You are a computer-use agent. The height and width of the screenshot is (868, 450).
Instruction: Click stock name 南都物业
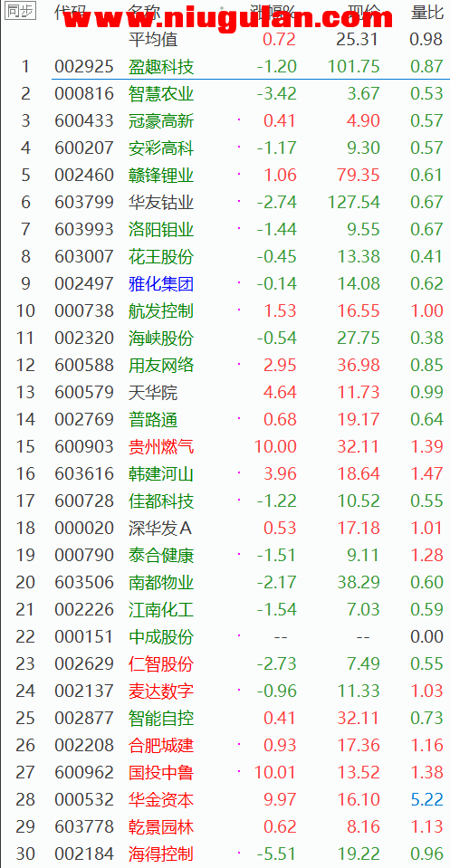[x=161, y=582]
